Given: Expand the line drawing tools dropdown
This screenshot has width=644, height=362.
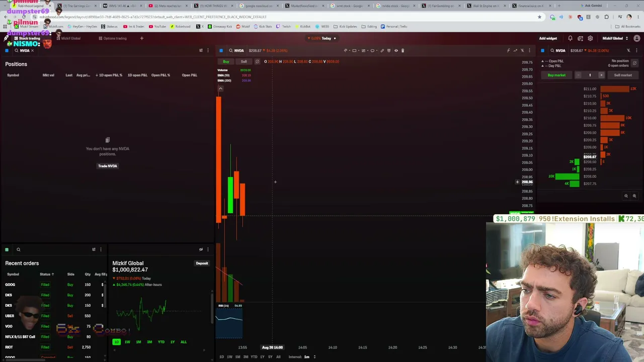Looking at the screenshot, I should 349,50.
